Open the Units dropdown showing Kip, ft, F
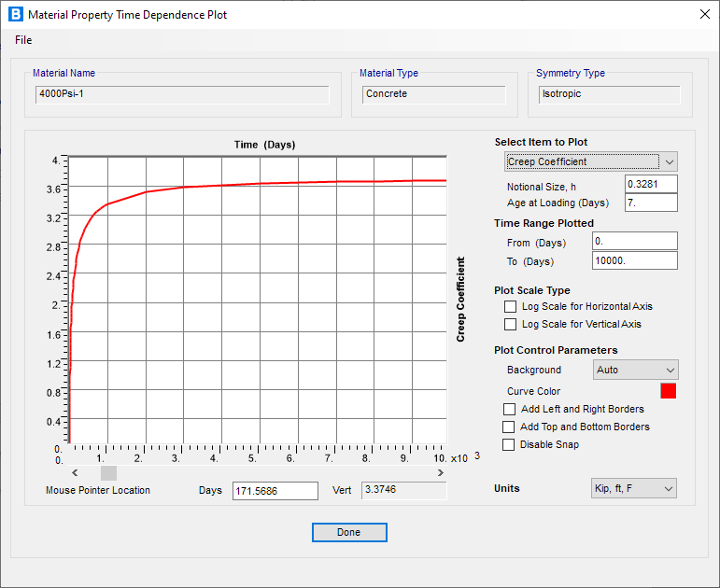Viewport: 720px width, 588px height. pyautogui.click(x=634, y=488)
